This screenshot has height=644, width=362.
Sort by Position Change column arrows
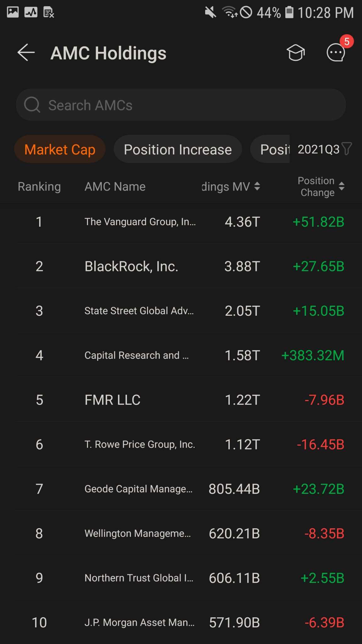pos(342,186)
